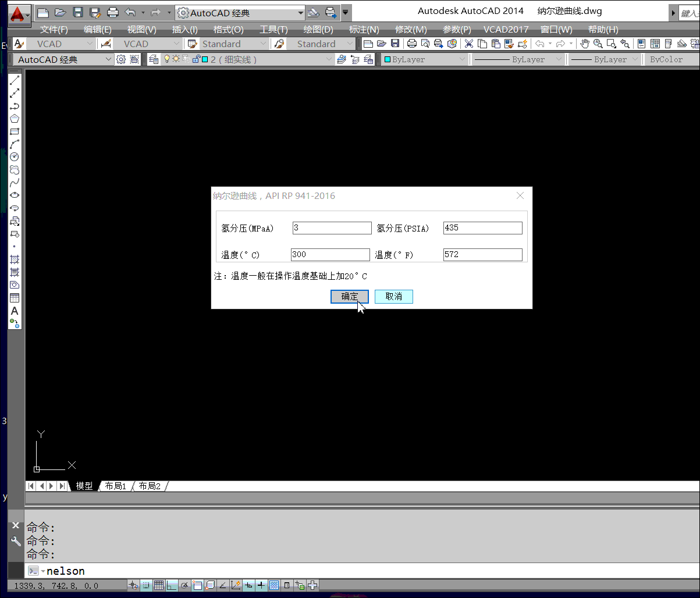Click the Plot printer icon in quick access bar
700x598 pixels.
pos(113,12)
